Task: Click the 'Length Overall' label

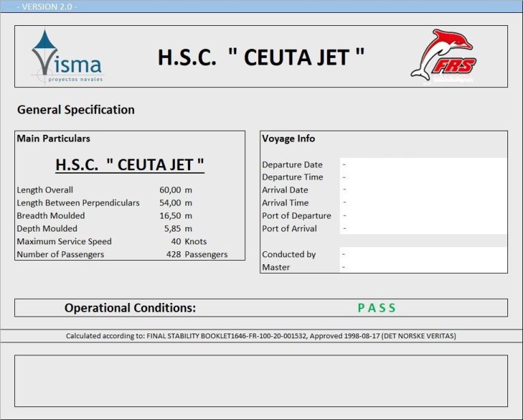Action: point(45,190)
